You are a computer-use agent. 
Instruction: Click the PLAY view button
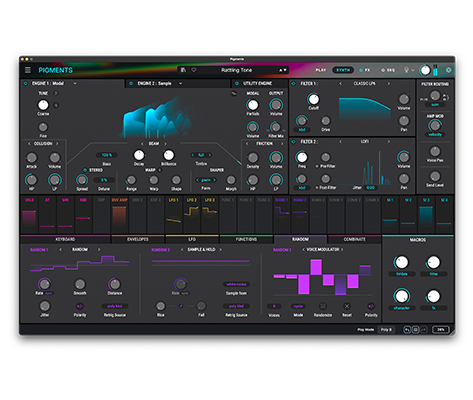pyautogui.click(x=321, y=70)
